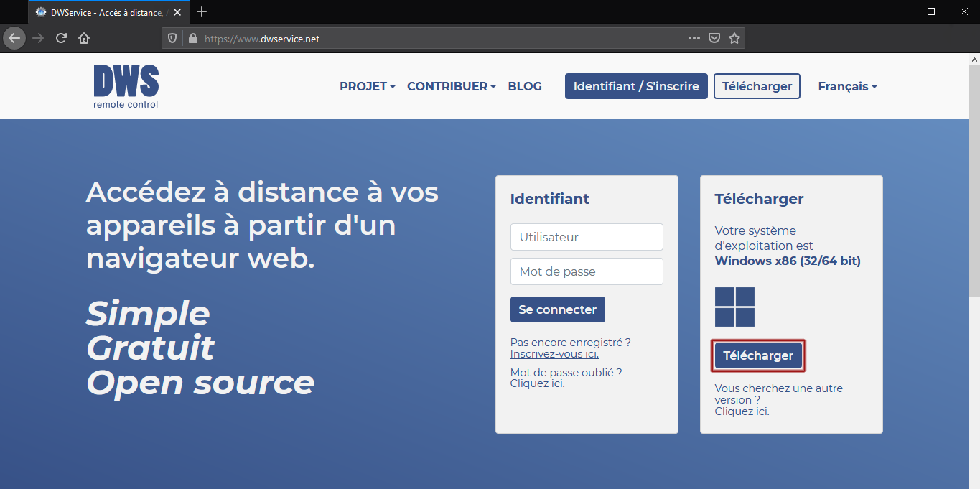The image size is (980, 489).
Task: Expand the CONTRIBUER menu
Action: [x=451, y=87]
